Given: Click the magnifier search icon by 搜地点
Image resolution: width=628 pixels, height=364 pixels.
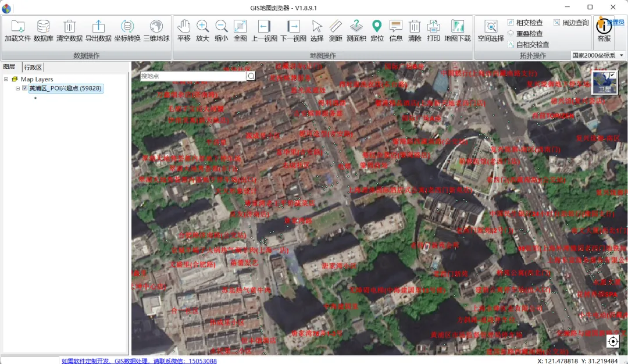Looking at the screenshot, I should click(251, 76).
